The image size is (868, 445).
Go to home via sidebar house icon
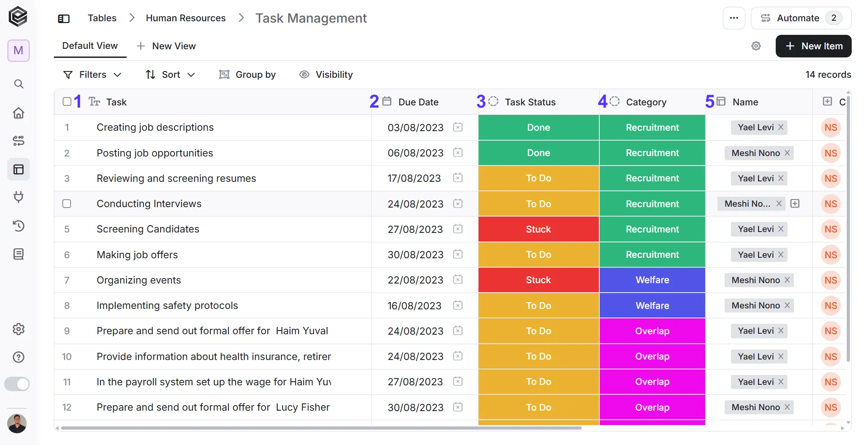pyautogui.click(x=19, y=113)
